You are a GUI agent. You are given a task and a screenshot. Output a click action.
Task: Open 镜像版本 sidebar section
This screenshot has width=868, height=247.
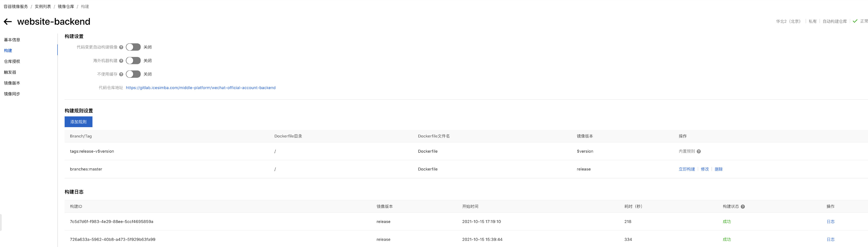click(12, 83)
